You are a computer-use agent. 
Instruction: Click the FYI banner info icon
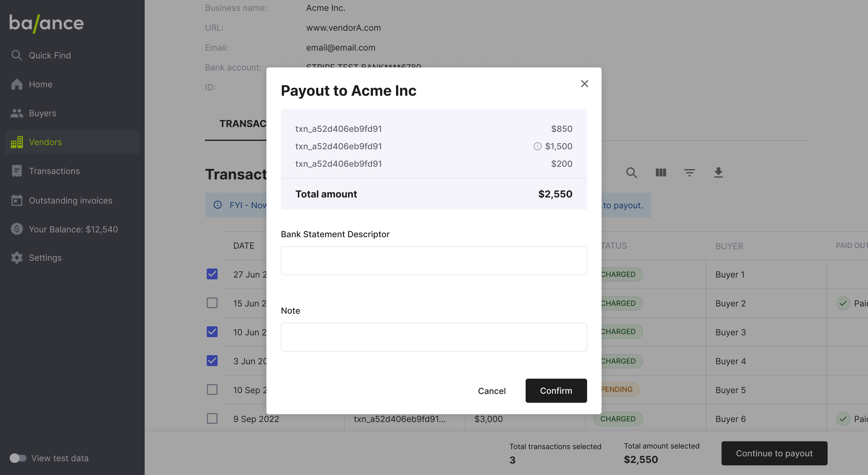(x=218, y=205)
